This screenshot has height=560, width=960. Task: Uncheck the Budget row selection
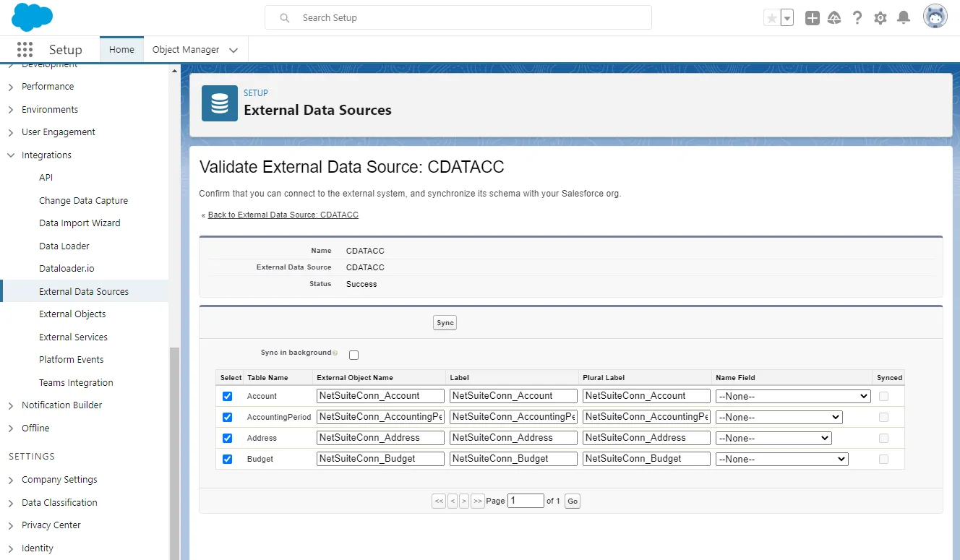(228, 458)
